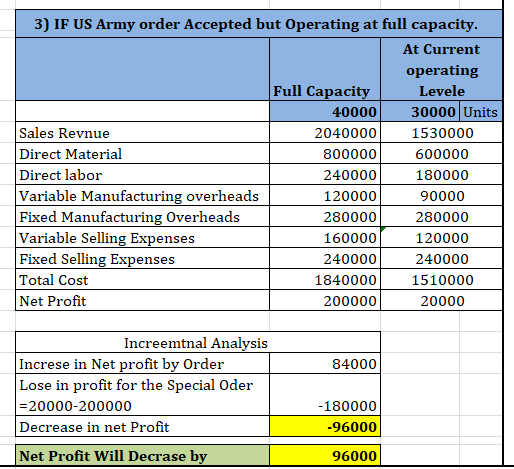Select 'Net Profit Will Decrase by' green cell
Screen dimensions: 514x469
pos(142,455)
